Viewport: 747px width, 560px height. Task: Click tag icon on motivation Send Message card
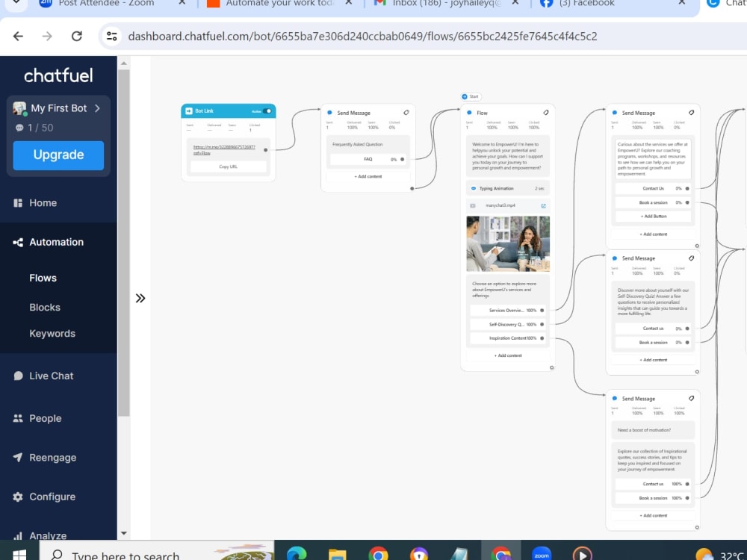[691, 398]
